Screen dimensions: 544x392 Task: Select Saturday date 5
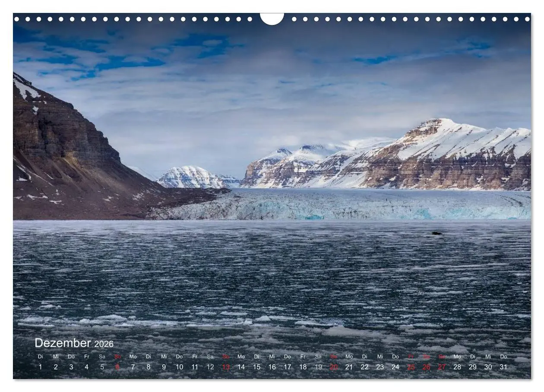coord(102,367)
